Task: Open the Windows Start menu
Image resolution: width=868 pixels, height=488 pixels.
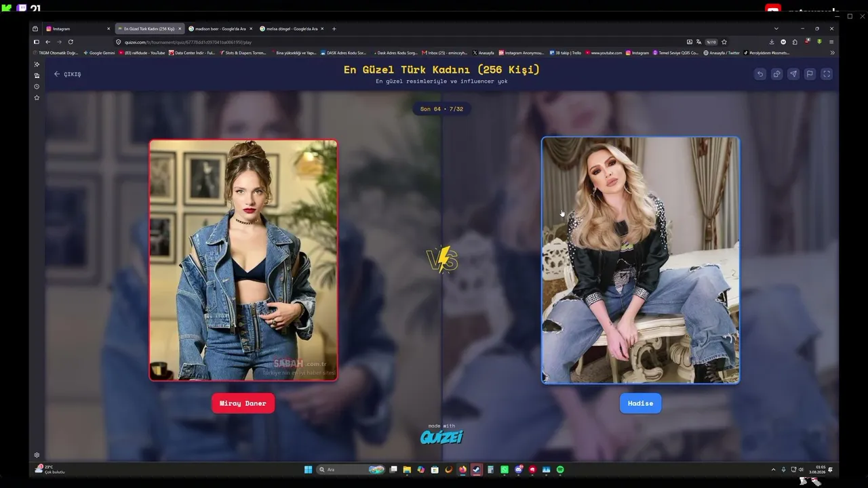Action: (308, 470)
